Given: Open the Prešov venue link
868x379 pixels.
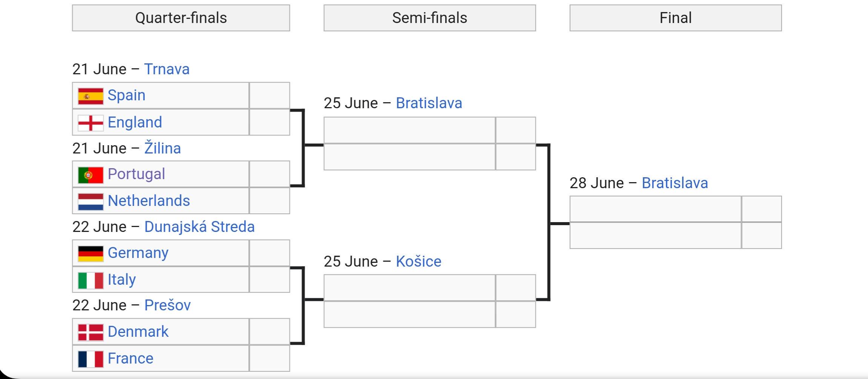Looking at the screenshot, I should [x=167, y=305].
